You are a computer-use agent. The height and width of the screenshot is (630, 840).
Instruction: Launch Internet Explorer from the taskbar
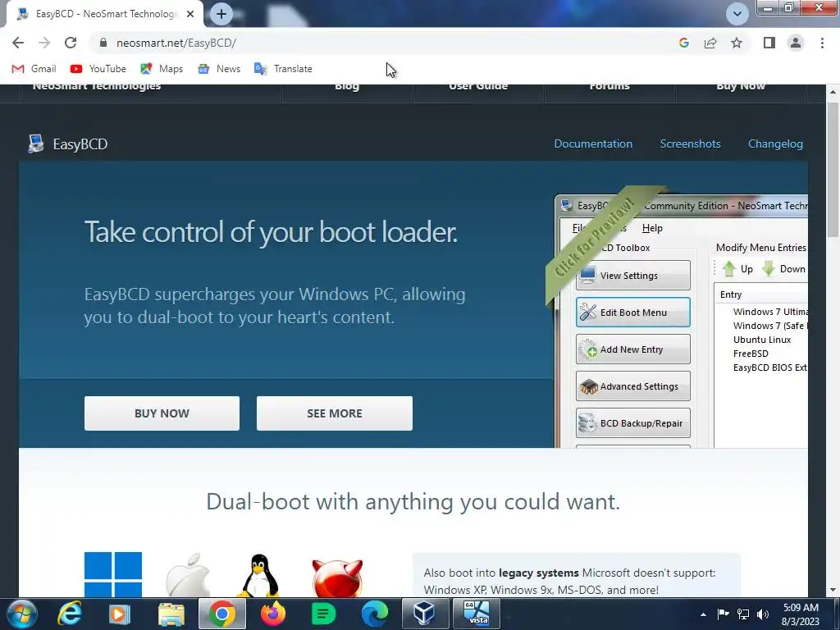[x=70, y=614]
